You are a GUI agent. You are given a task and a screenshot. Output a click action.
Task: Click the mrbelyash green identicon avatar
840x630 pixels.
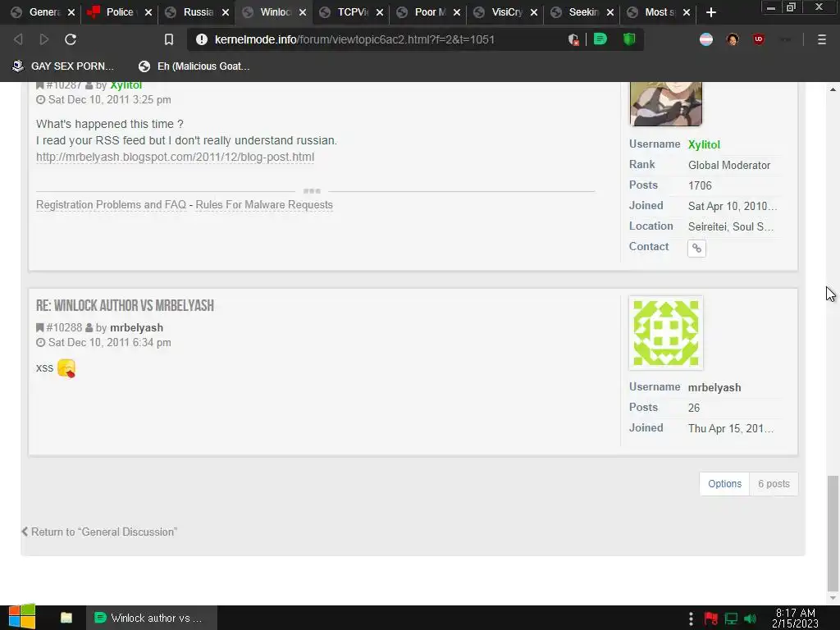(x=666, y=333)
